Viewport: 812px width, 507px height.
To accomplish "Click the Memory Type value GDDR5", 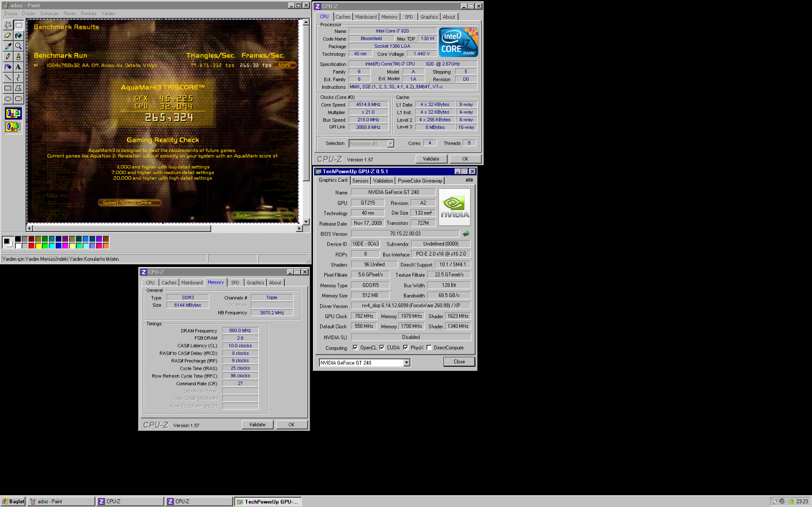I will (370, 285).
